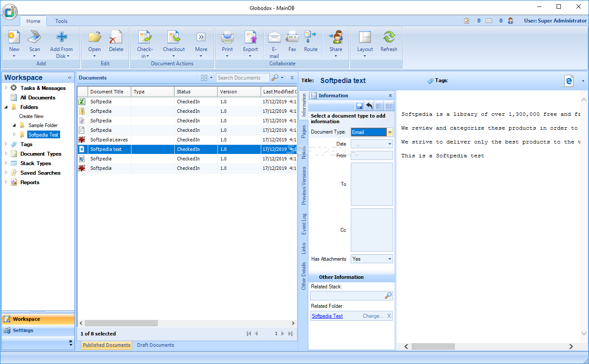
Task: Click the Document Title column header
Action: pos(109,92)
